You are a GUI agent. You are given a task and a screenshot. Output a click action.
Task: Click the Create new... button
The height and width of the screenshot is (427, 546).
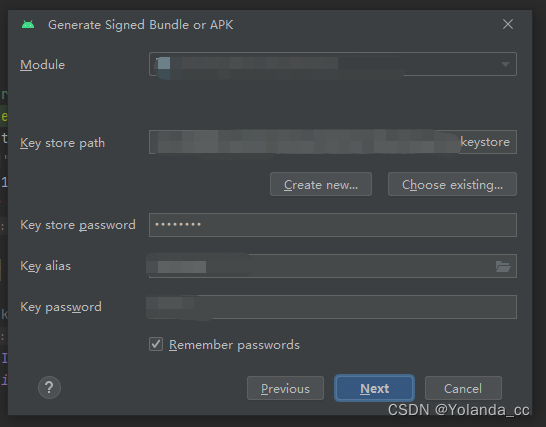pyautogui.click(x=321, y=184)
